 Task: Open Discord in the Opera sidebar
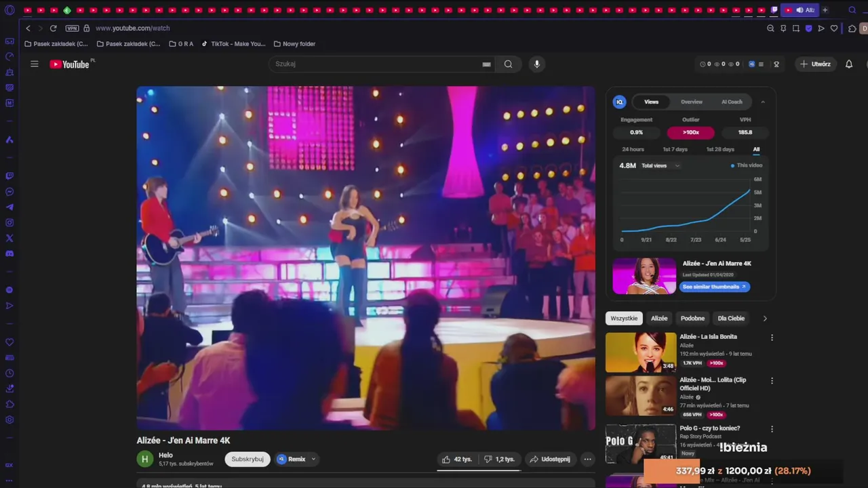tap(9, 253)
